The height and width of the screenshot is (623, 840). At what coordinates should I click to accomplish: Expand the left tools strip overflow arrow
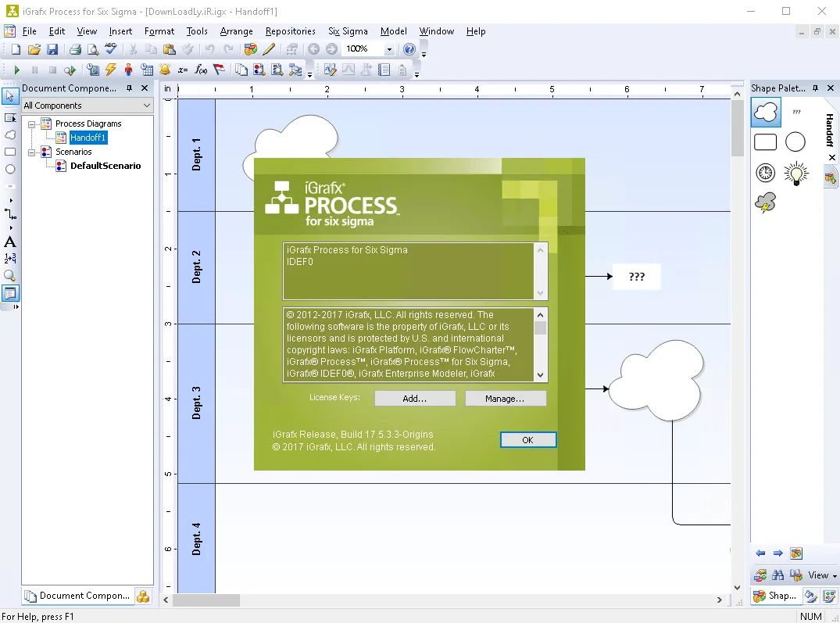16,307
